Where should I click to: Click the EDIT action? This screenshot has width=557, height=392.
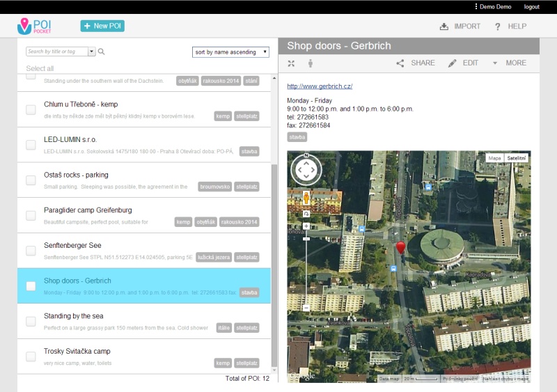463,63
